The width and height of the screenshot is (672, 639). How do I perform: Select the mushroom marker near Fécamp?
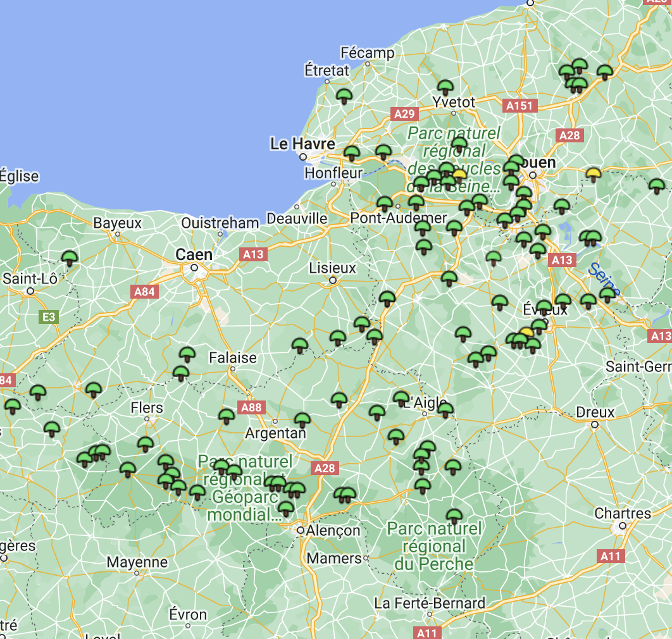[345, 96]
